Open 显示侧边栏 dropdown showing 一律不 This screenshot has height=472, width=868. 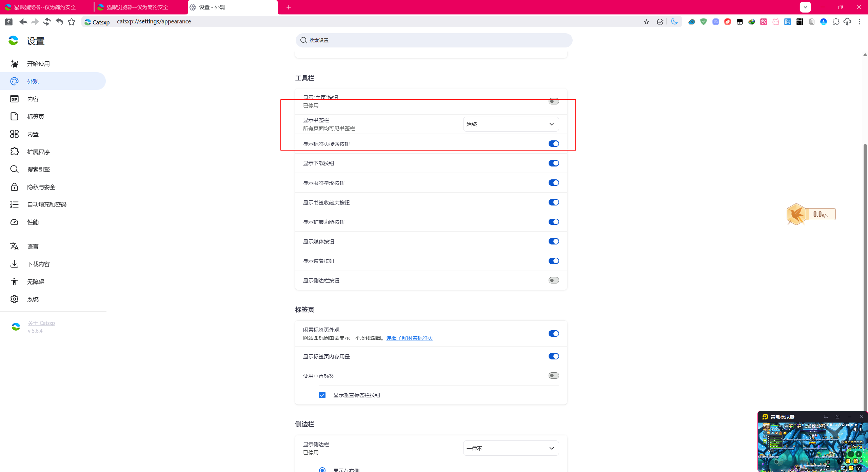(x=511, y=448)
